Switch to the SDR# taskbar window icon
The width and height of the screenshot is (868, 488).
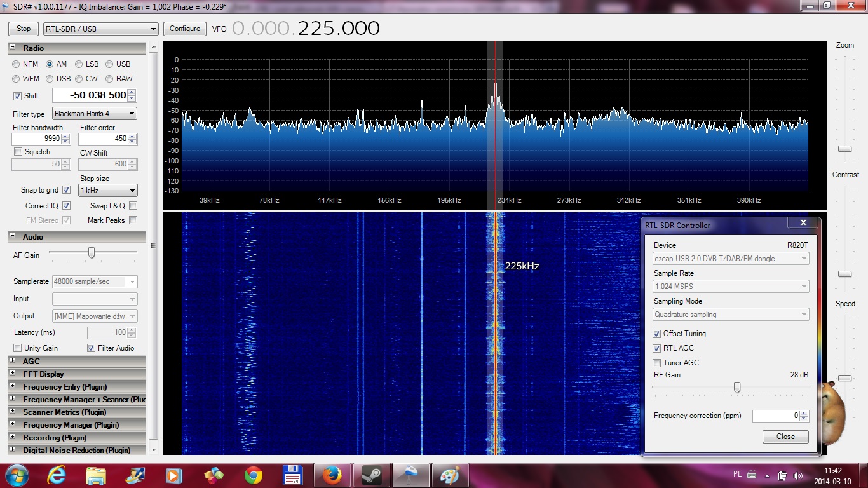[410, 475]
